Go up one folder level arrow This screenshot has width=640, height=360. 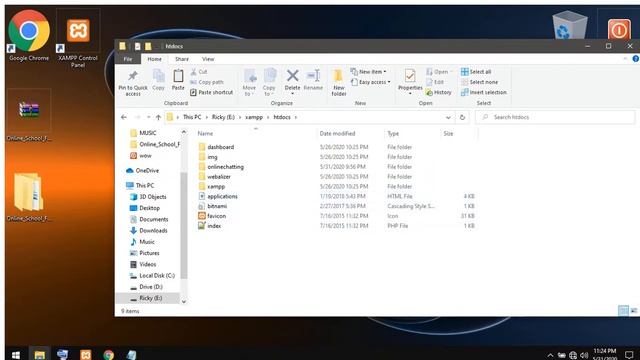158,117
